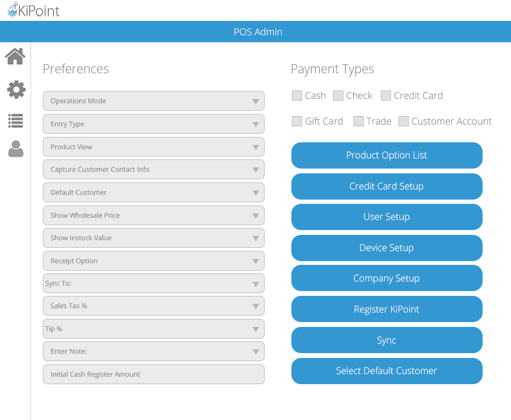Toggle the Customer Account checkbox
The width and height of the screenshot is (511, 420).
click(x=403, y=121)
